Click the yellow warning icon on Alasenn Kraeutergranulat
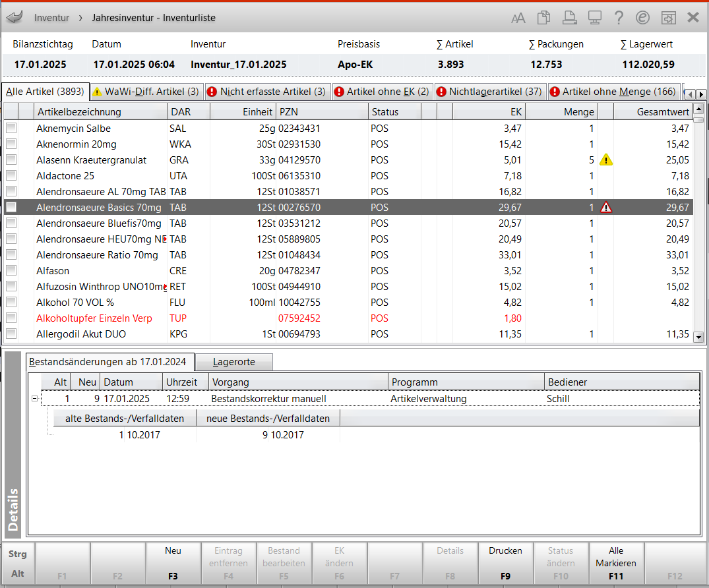Viewport: 709px width, 588px height. coord(605,160)
